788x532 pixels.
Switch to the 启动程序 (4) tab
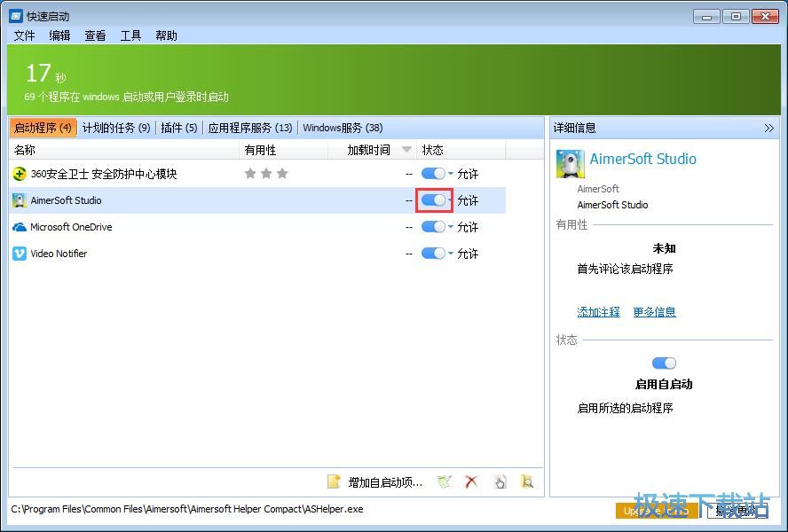pos(43,128)
